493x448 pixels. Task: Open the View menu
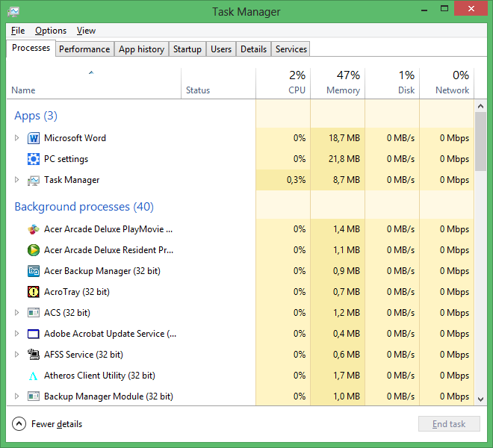tap(86, 31)
